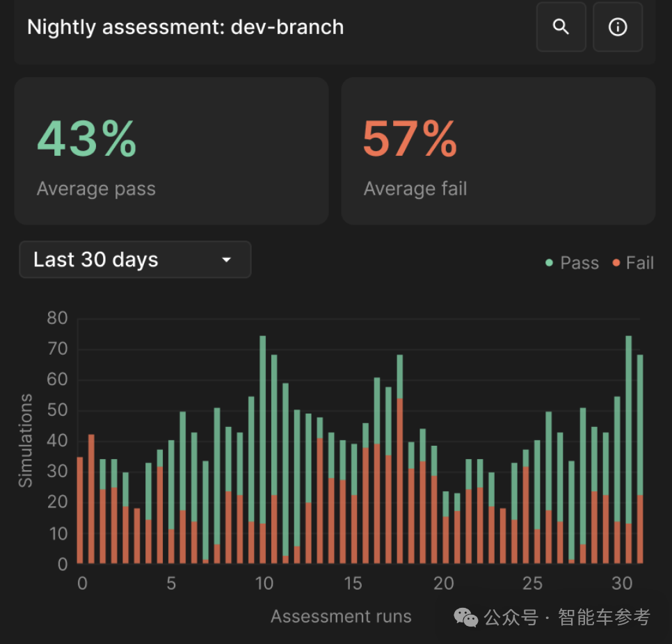Click the WeChat logo watermark icon
The width and height of the screenshot is (672, 644).
465,617
